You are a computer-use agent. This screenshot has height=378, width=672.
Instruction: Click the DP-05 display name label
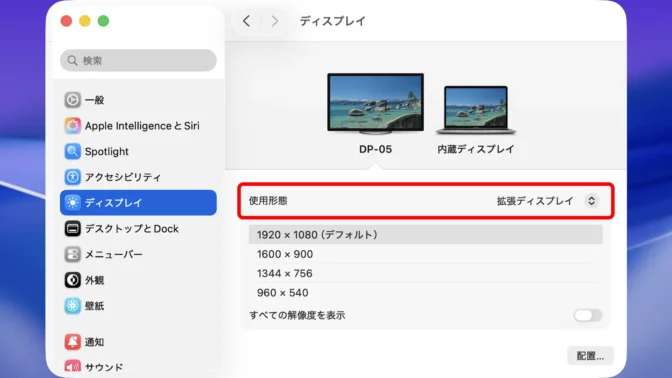click(375, 149)
